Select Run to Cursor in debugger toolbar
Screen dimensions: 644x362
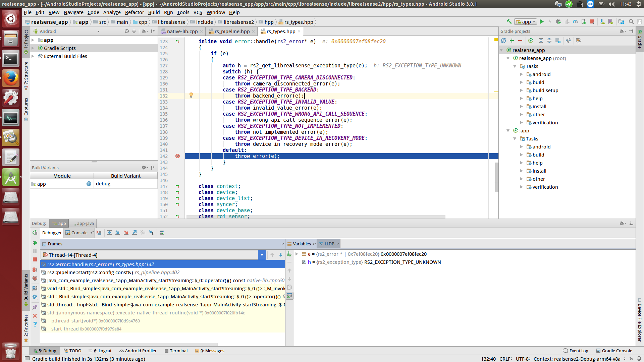151,232
